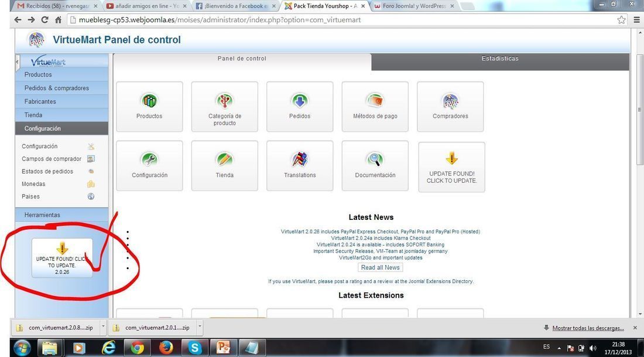Screen dimensions: 644x357
Task: Click the Read all News button
Action: [x=381, y=267]
